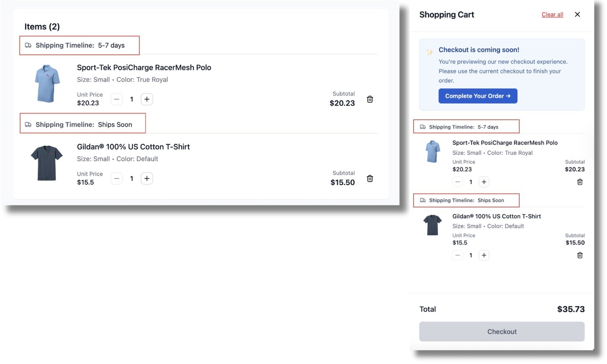This screenshot has height=364, width=607.
Task: Open the blue polo thumbnail in items list
Action: coord(47,83)
